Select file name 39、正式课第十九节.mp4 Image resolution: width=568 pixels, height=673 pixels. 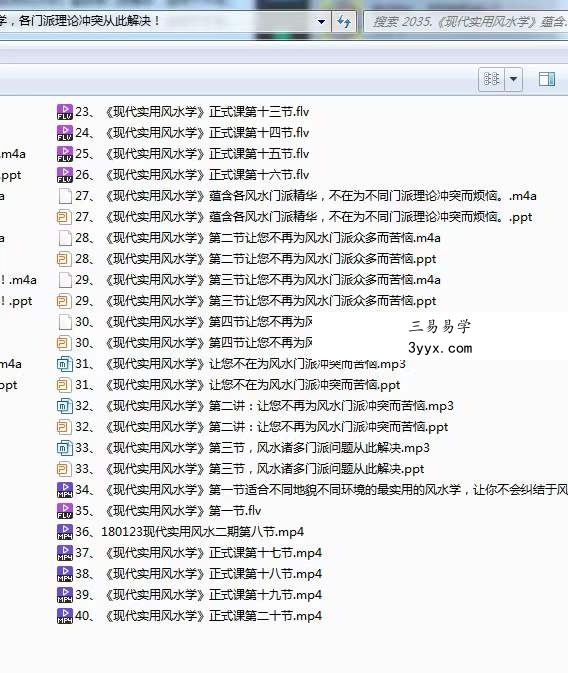(x=198, y=595)
